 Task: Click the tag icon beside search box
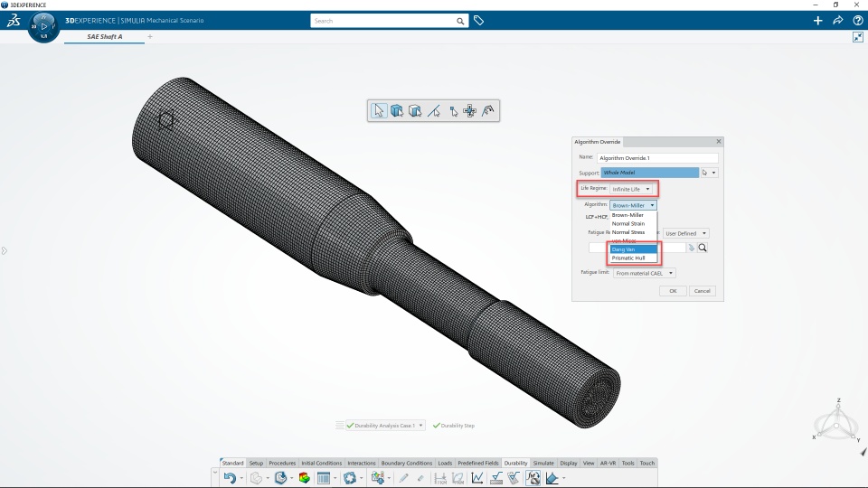click(x=479, y=21)
